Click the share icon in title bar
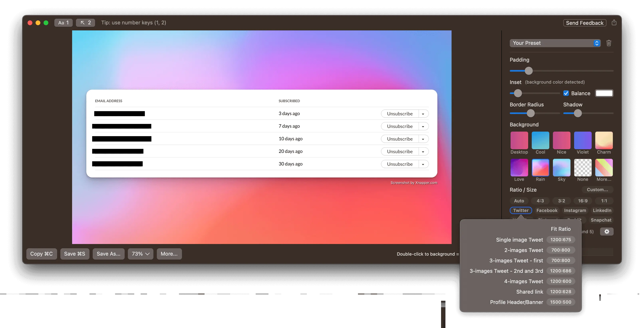 (x=614, y=23)
